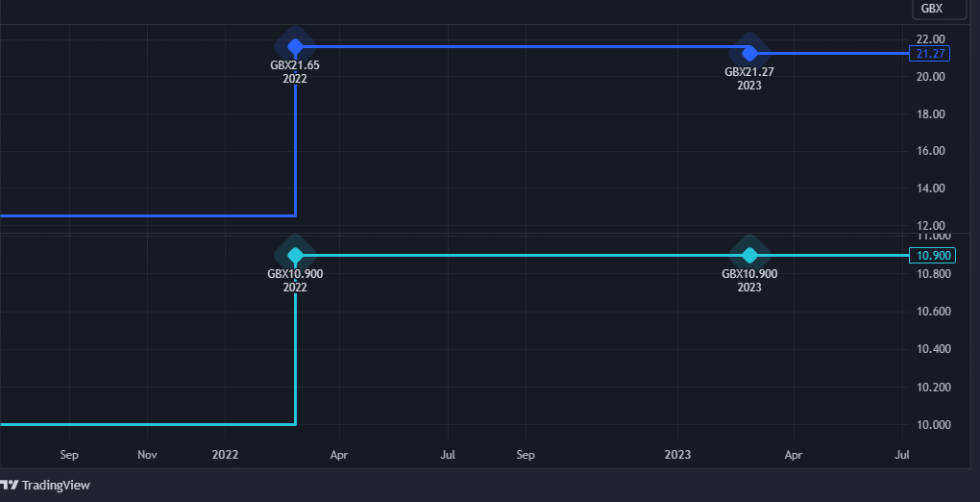Click the Nov label on the time axis
The width and height of the screenshot is (980, 502).
(x=147, y=453)
